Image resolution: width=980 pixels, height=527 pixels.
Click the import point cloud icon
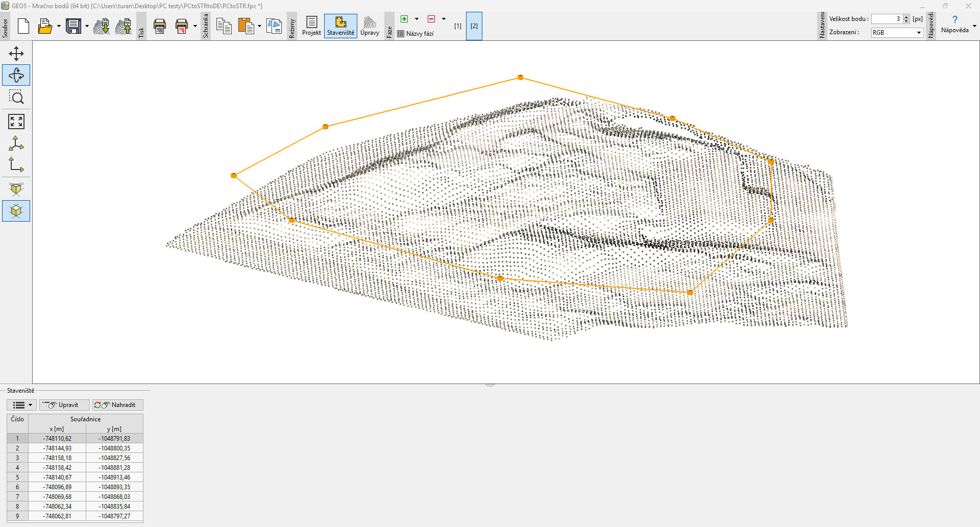point(102,26)
